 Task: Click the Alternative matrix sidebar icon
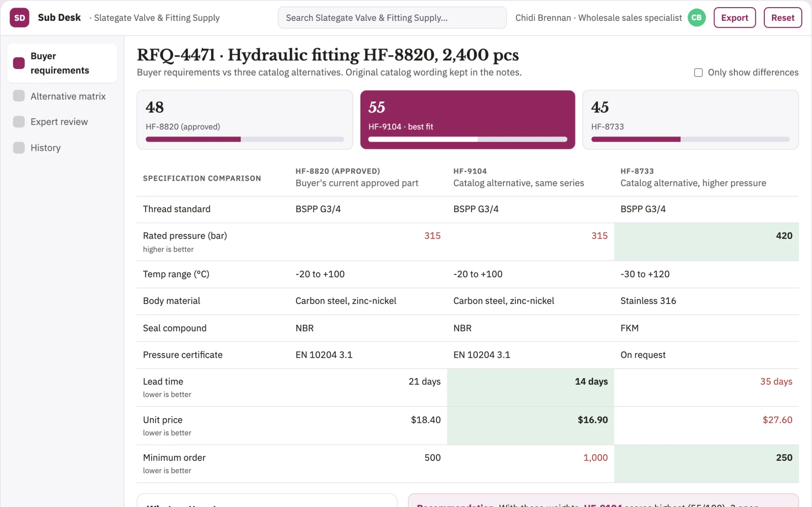point(19,96)
